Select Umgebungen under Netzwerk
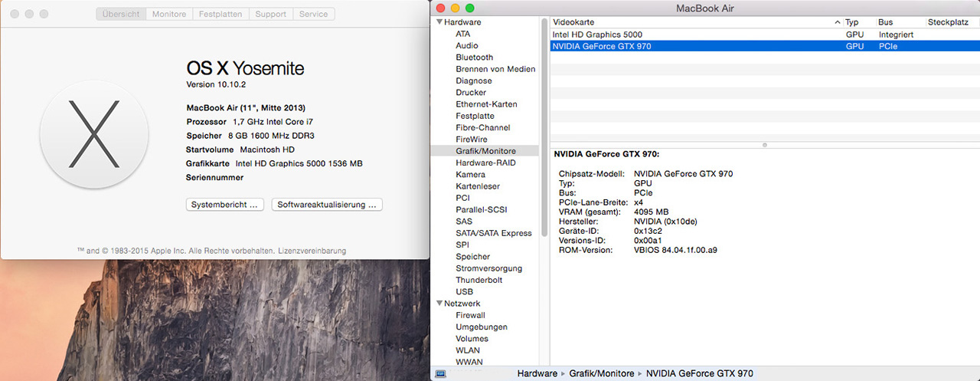Viewport: 980px width, 381px height. (482, 327)
